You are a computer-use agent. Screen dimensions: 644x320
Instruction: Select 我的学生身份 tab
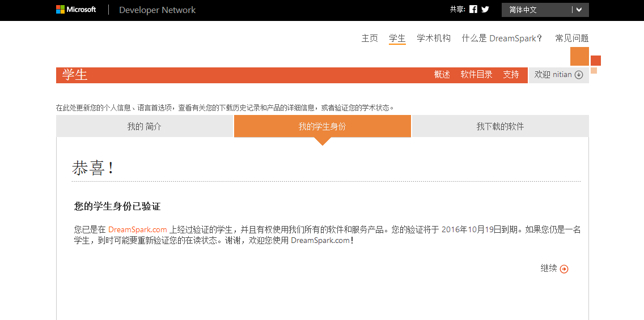tap(323, 126)
